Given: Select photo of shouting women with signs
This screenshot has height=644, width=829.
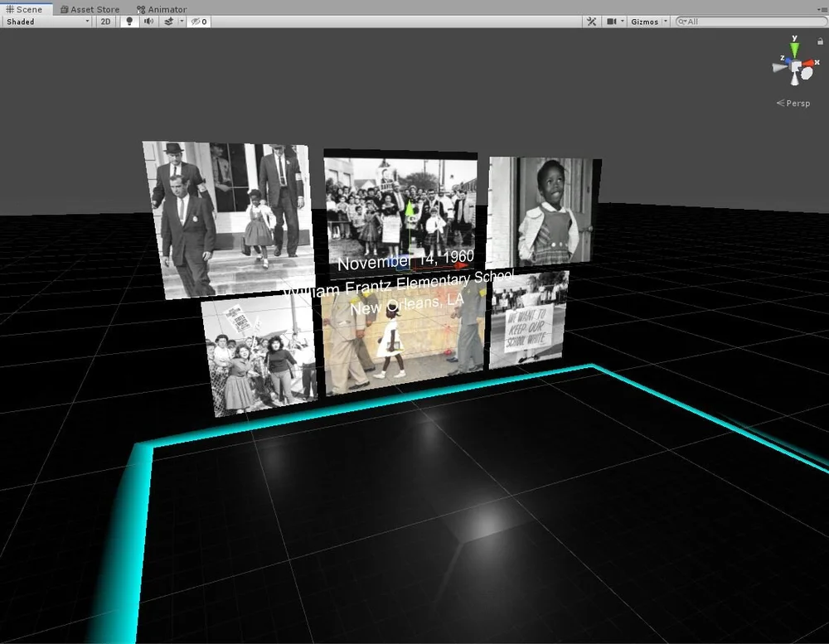Looking at the screenshot, I should point(259,355).
